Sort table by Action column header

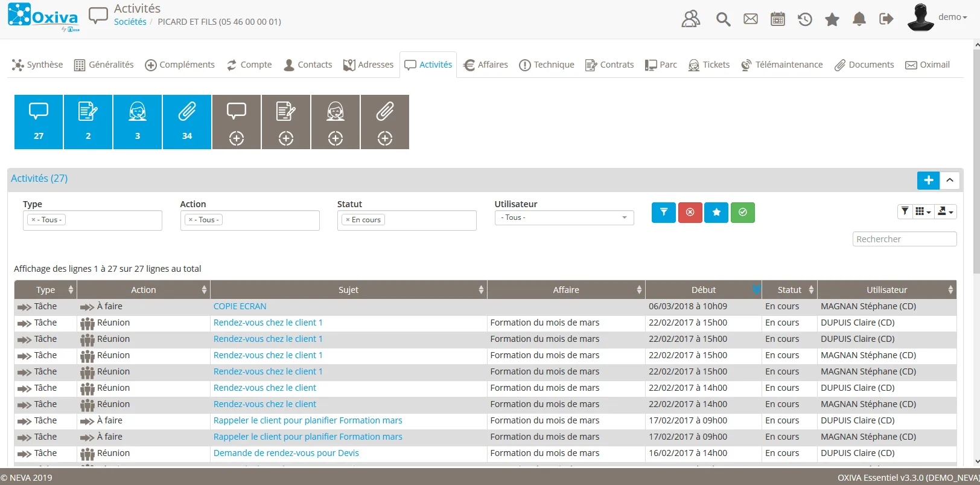point(144,290)
